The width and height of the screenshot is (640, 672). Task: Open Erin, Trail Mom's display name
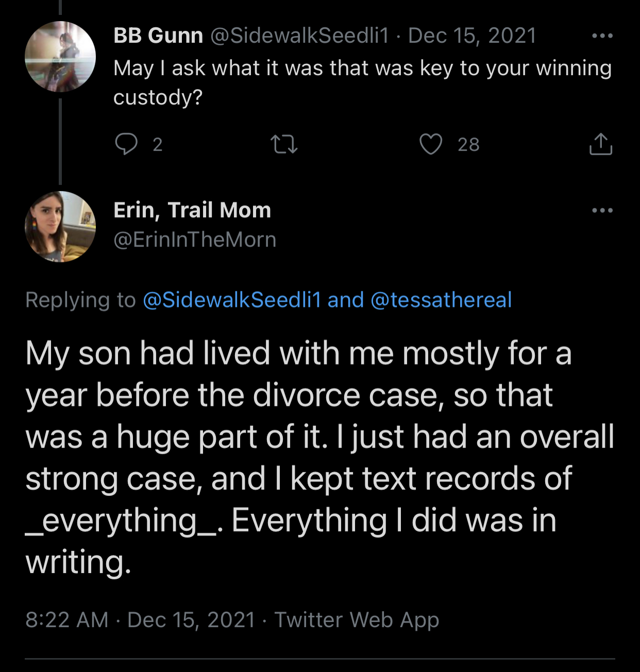point(192,210)
